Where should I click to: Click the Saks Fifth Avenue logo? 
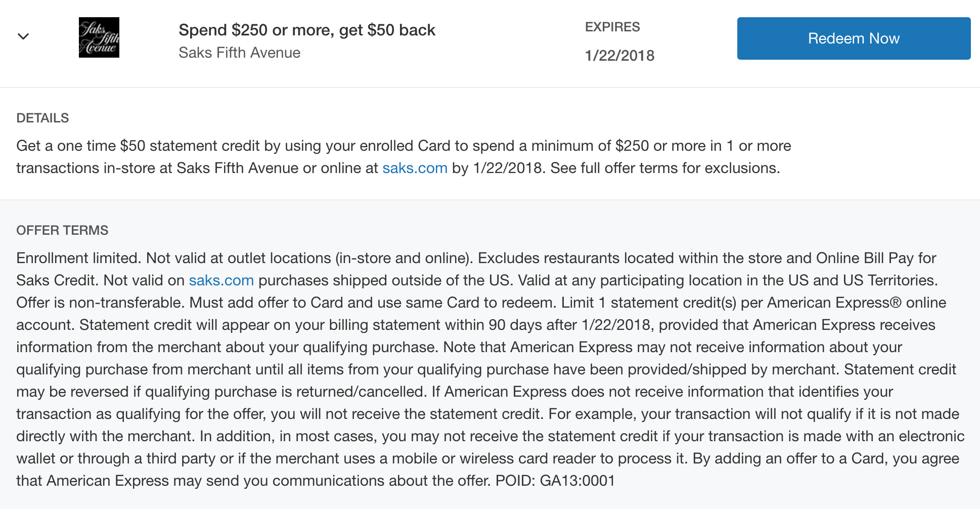point(99,37)
